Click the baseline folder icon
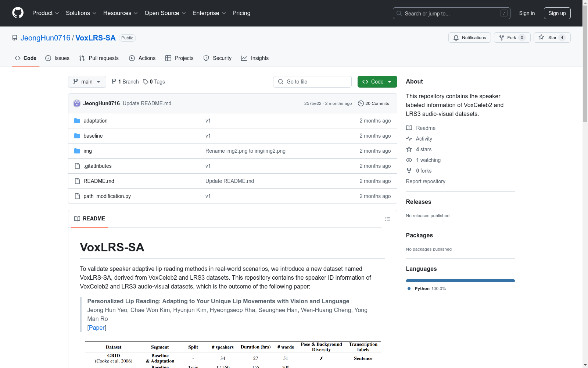This screenshot has width=588, height=368. [77, 136]
